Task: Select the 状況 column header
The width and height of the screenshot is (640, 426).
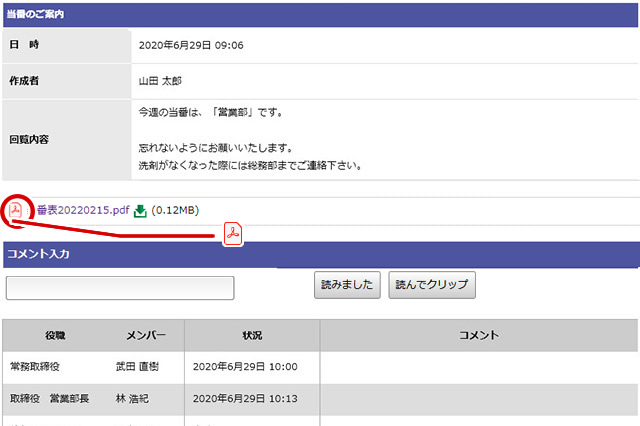Action: tap(252, 335)
